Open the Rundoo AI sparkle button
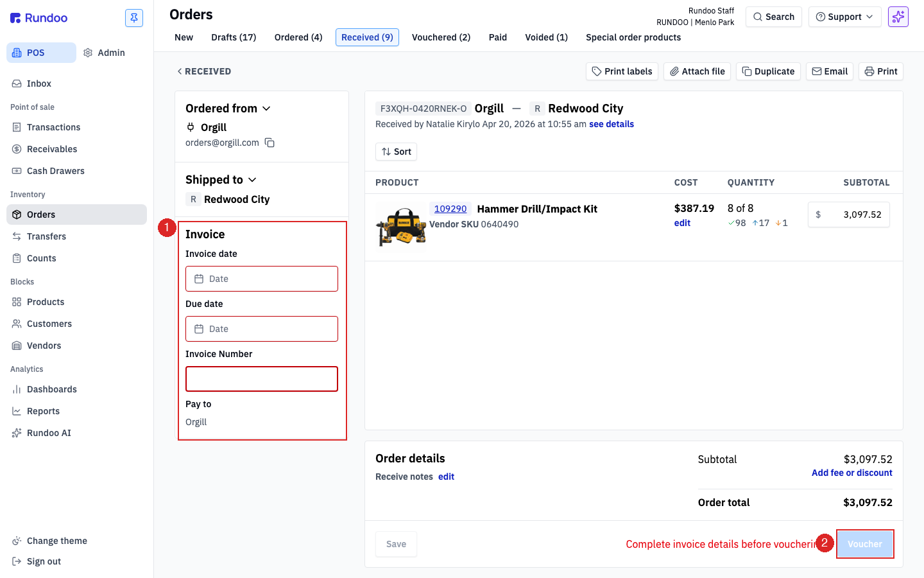924x578 pixels. tap(898, 17)
